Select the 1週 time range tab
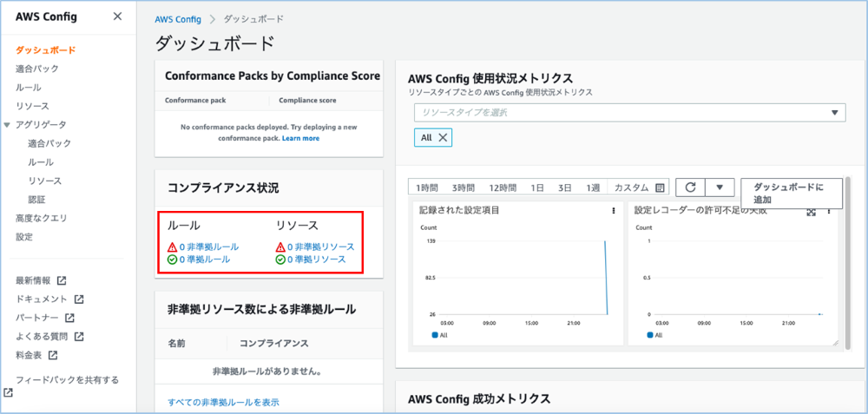This screenshot has height=414, width=868. [x=593, y=187]
